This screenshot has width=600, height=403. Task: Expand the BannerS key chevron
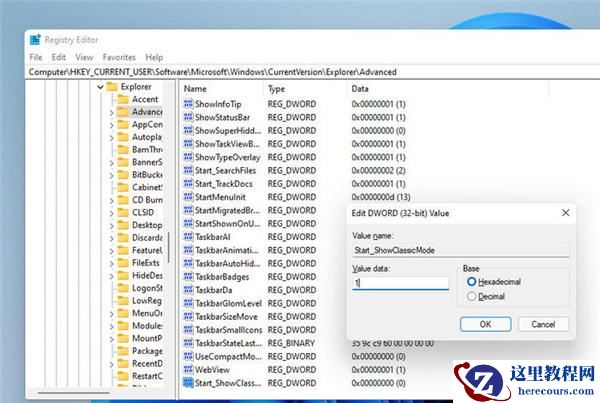click(111, 163)
